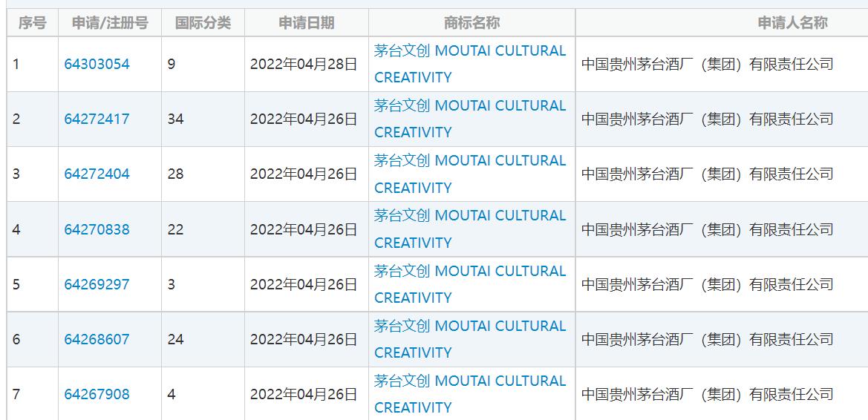868x420 pixels.
Task: Select registration number 64269297 link
Action: click(x=97, y=284)
